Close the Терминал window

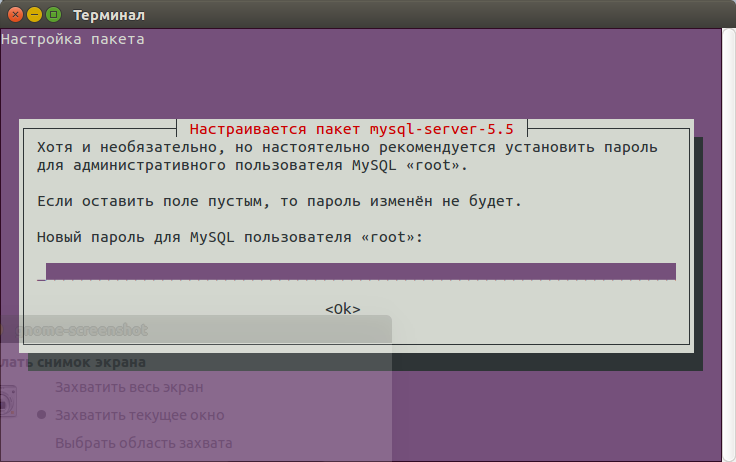[15, 15]
